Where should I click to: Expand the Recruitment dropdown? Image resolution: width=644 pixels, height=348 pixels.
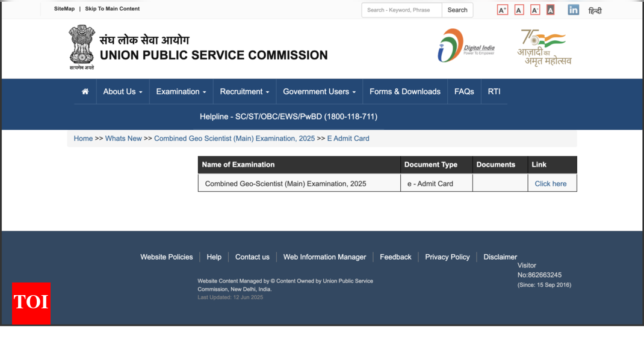click(244, 92)
